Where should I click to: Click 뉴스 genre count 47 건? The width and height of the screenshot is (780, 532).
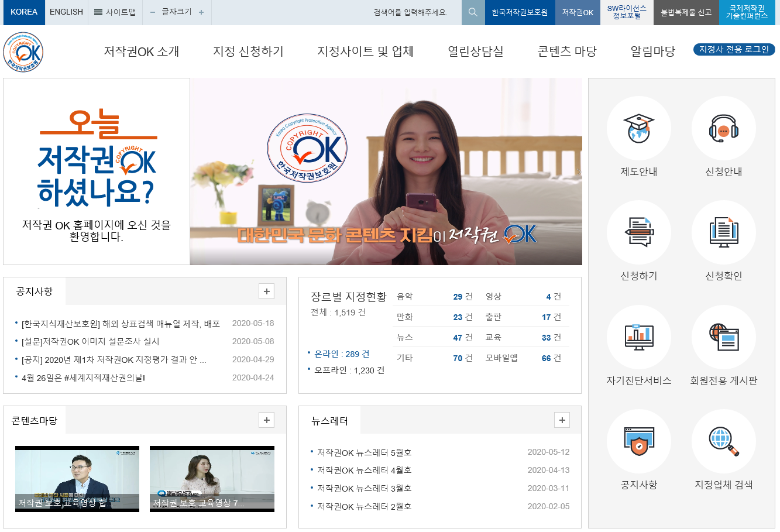click(462, 338)
